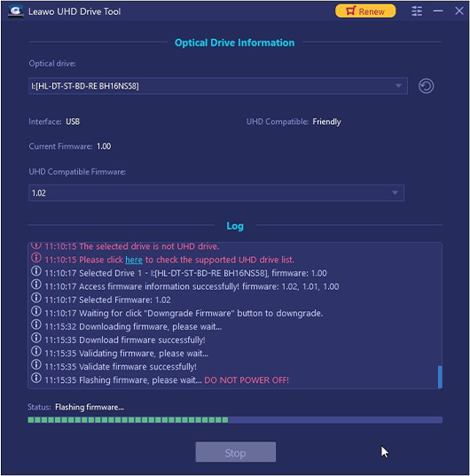Open the 'here' supported UHD drive list link

(x=134, y=260)
